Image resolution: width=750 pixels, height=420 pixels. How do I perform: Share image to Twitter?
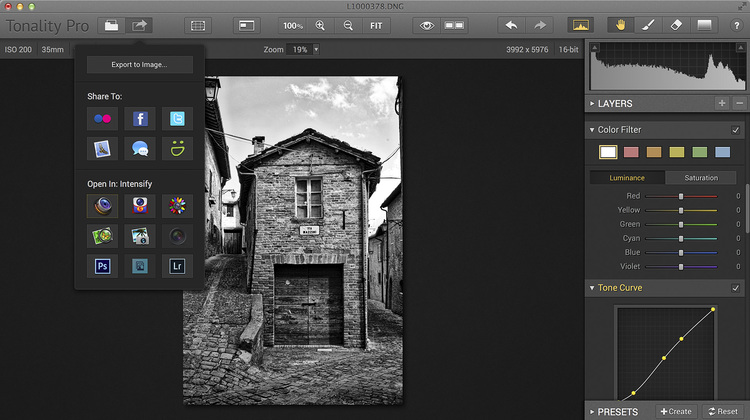tap(177, 119)
